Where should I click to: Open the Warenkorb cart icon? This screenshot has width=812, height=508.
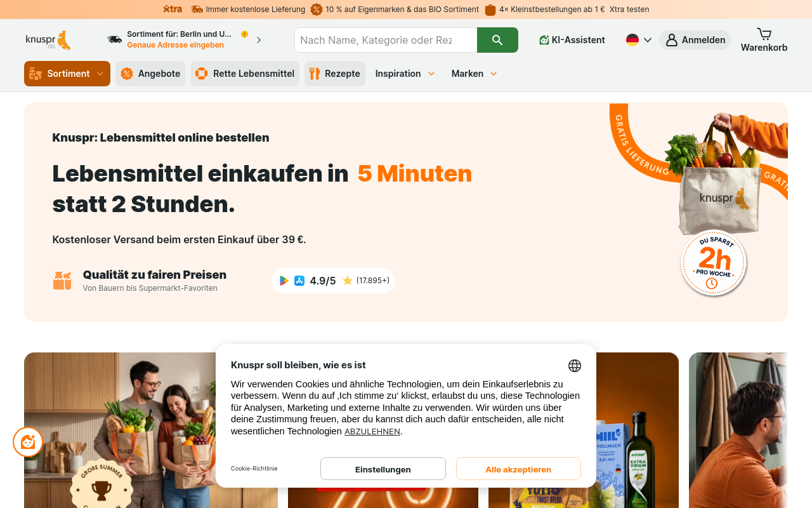tap(764, 34)
